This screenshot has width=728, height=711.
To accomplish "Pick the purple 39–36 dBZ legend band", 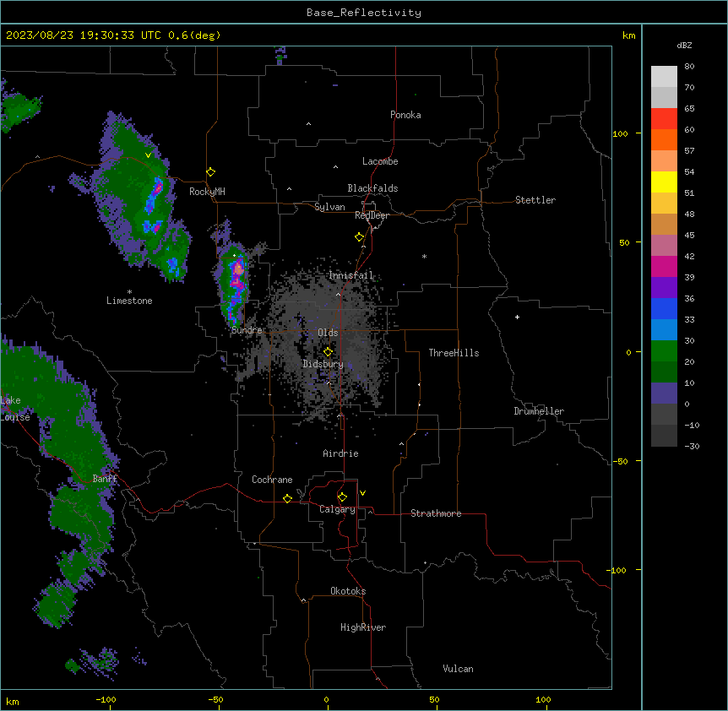I will pyautogui.click(x=664, y=287).
